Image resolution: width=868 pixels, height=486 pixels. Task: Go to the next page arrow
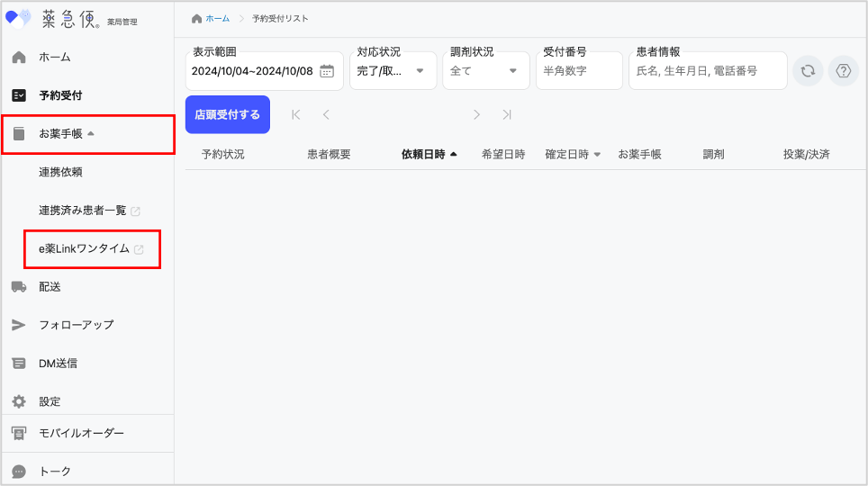(476, 114)
